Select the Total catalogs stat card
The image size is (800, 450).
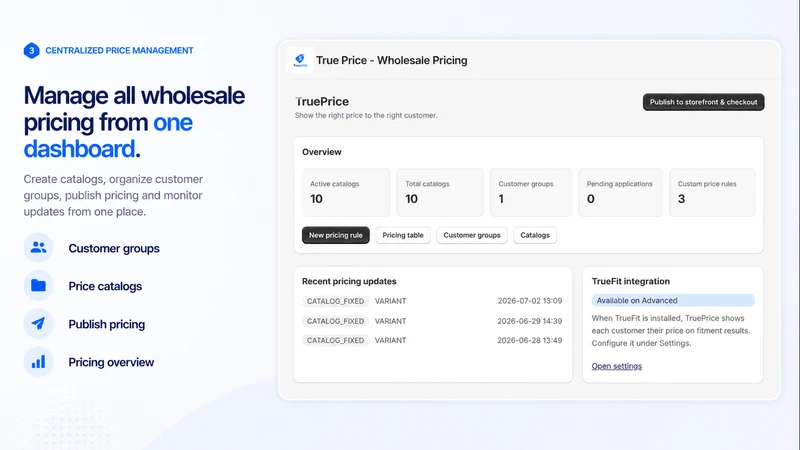coord(440,193)
